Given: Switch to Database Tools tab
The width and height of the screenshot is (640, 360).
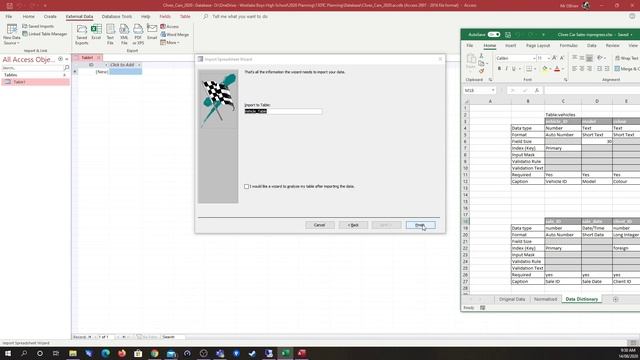Looking at the screenshot, I should click(x=117, y=17).
